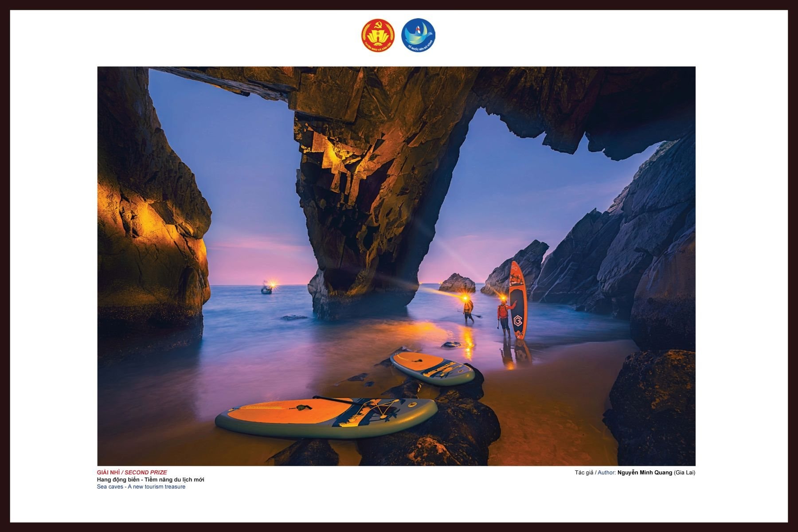The image size is (798, 532).
Task: Click the dark boulder in the bottom-right corner
Action: (652, 408)
